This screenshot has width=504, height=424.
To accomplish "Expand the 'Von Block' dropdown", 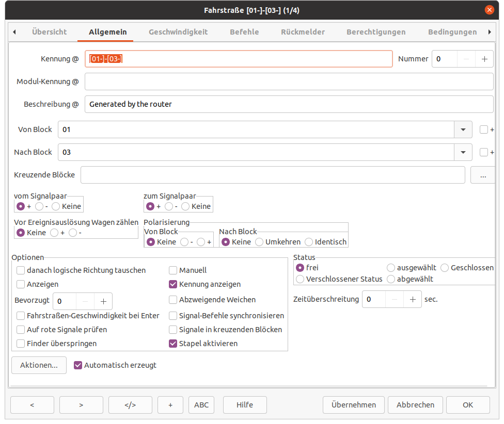I will 463,129.
